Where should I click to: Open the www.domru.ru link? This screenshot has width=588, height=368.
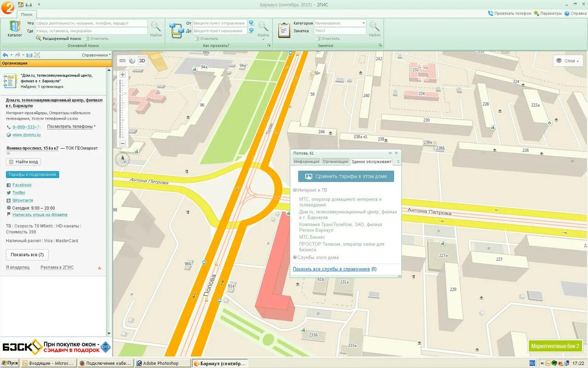coord(26,135)
